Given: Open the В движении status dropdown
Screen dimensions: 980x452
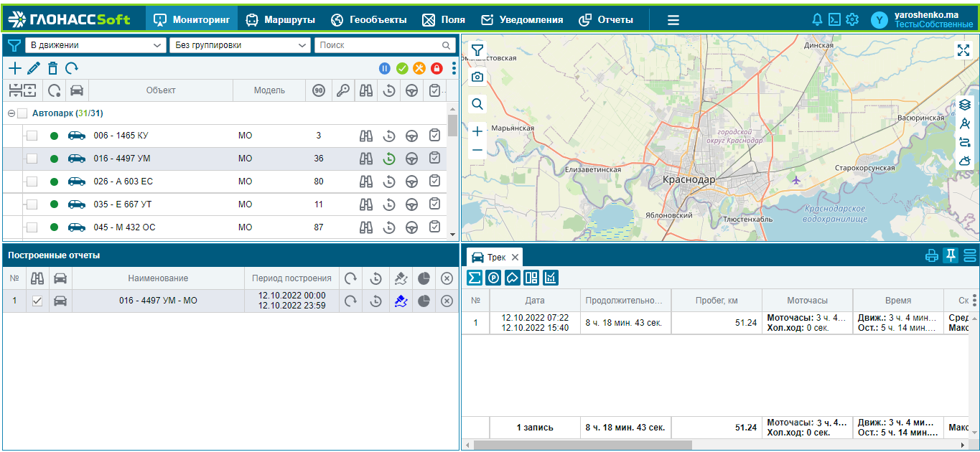Looking at the screenshot, I should point(95,45).
